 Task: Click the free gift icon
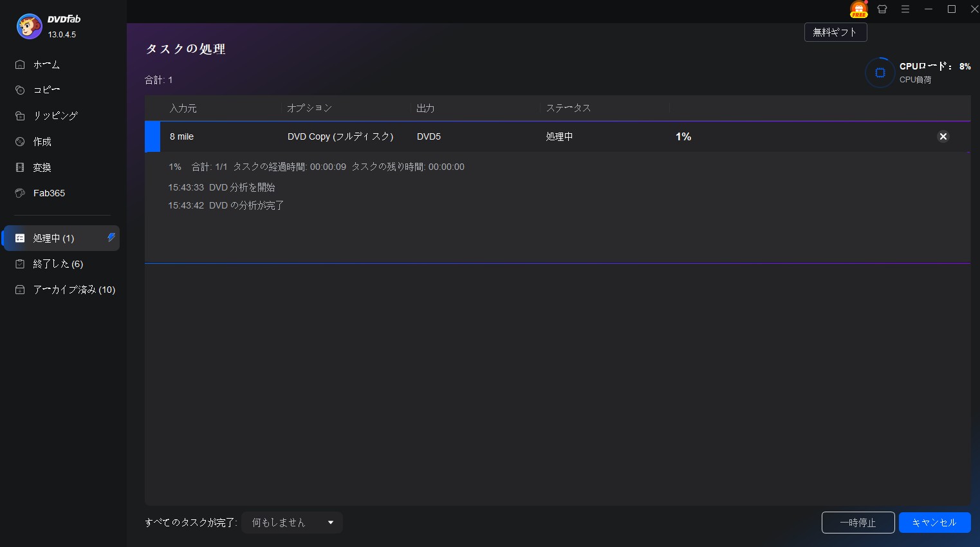point(858,10)
